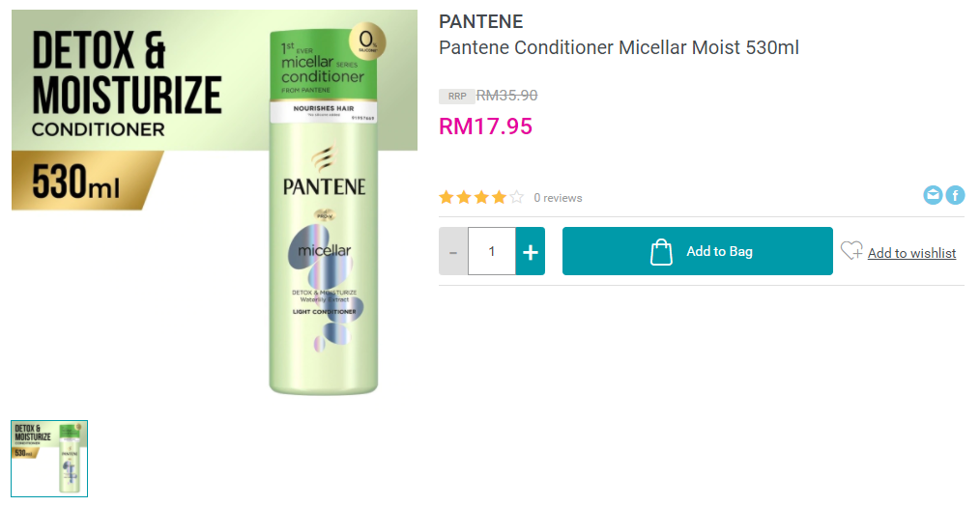Screen dimensions: 980x506
Task: Click the grey RRP badge
Action: click(457, 97)
